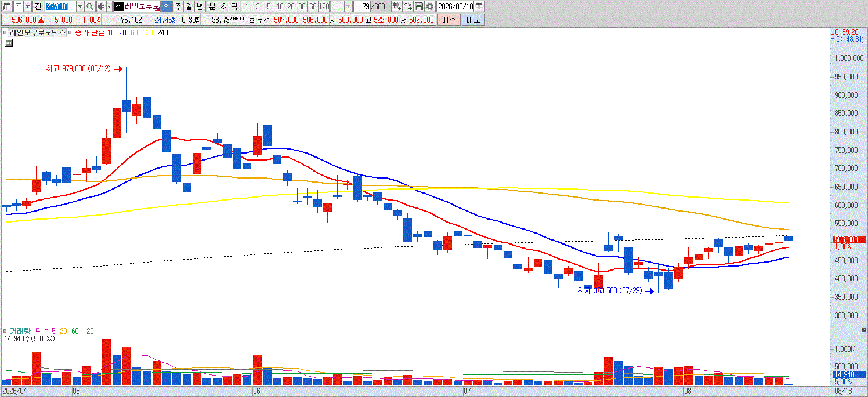The height and width of the screenshot is (397, 868).
Task: Click the speaker sound icon
Action: pos(100,6)
